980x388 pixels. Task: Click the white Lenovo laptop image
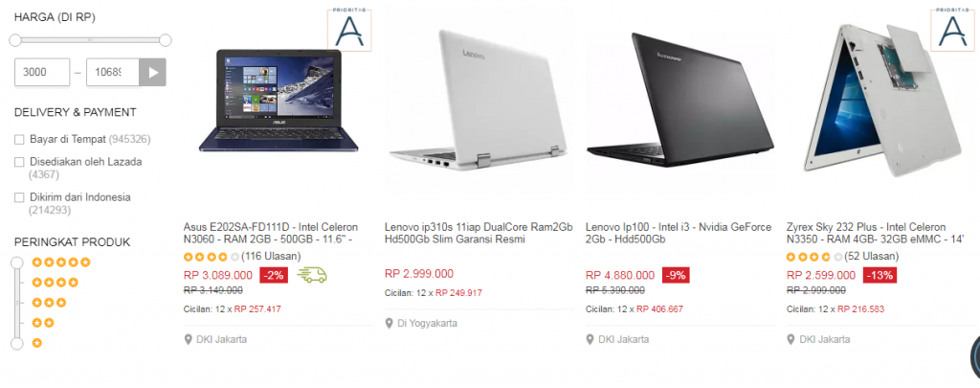(479, 101)
